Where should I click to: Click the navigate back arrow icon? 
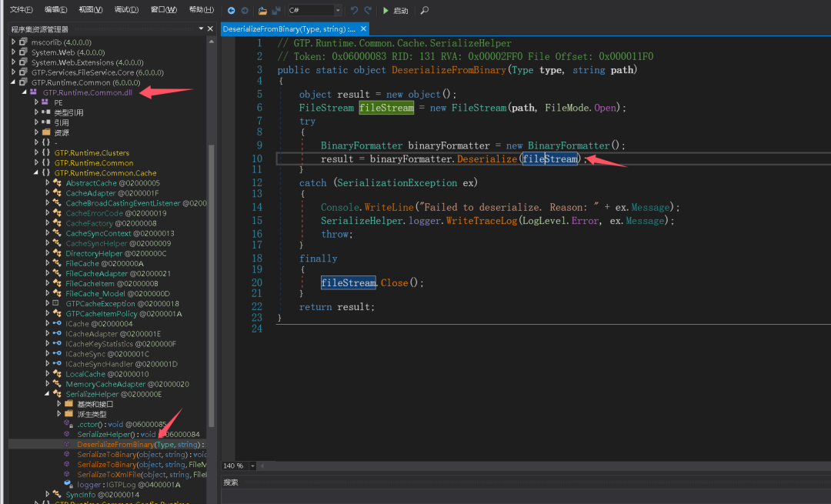click(231, 11)
